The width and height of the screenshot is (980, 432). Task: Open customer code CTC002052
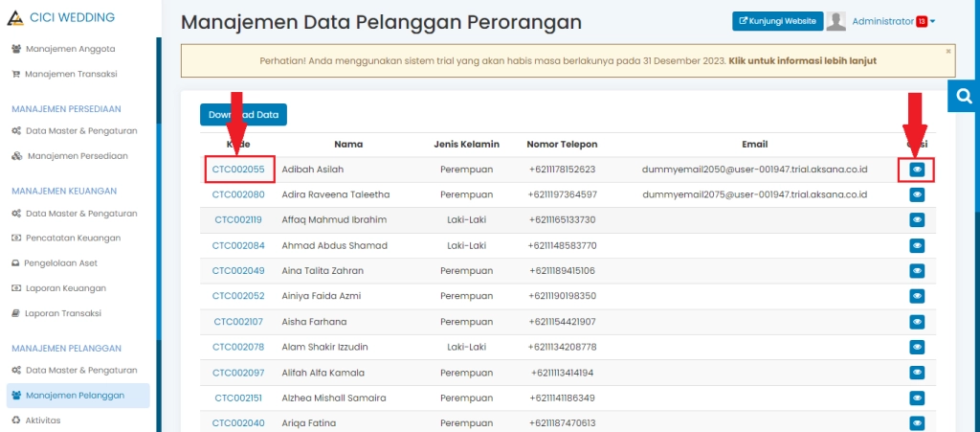tap(238, 296)
